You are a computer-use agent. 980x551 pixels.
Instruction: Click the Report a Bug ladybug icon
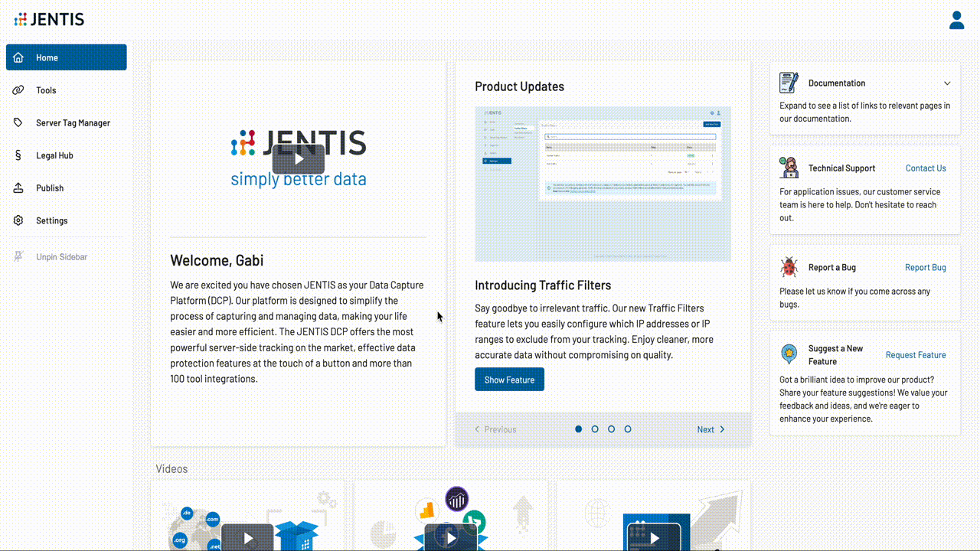(789, 267)
